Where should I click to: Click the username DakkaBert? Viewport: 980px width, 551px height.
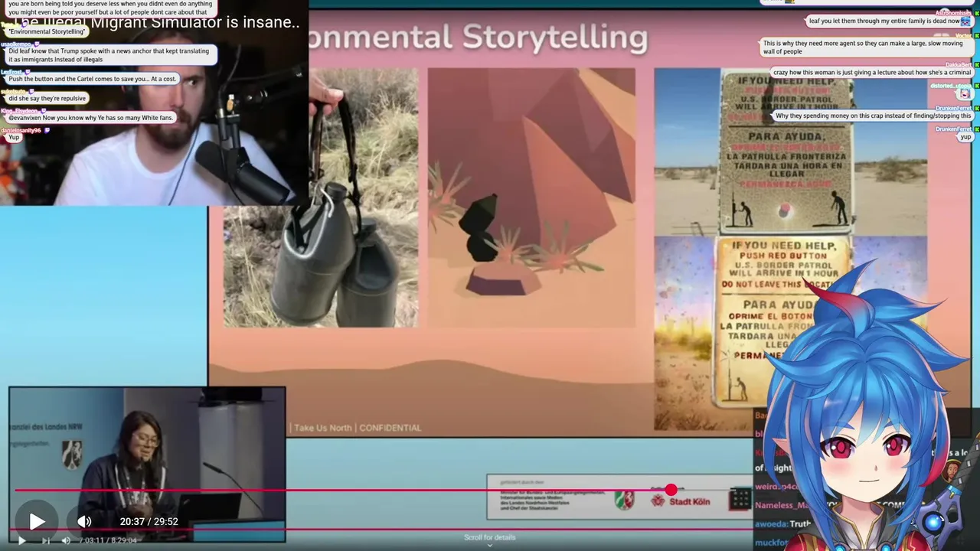(x=958, y=64)
